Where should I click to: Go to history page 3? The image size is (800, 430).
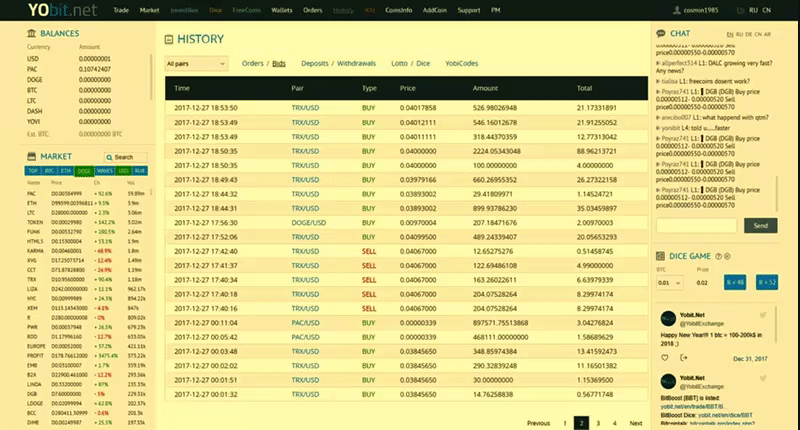tap(598, 423)
